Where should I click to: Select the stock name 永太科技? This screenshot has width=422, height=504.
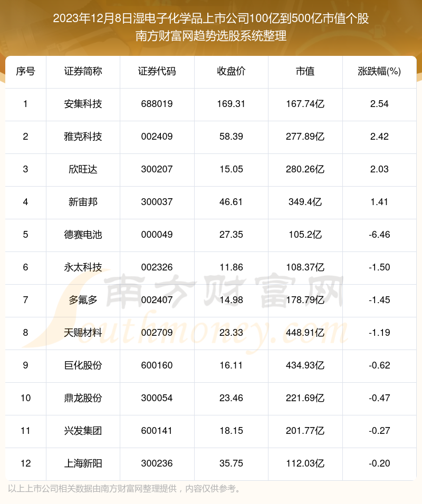[x=83, y=267]
